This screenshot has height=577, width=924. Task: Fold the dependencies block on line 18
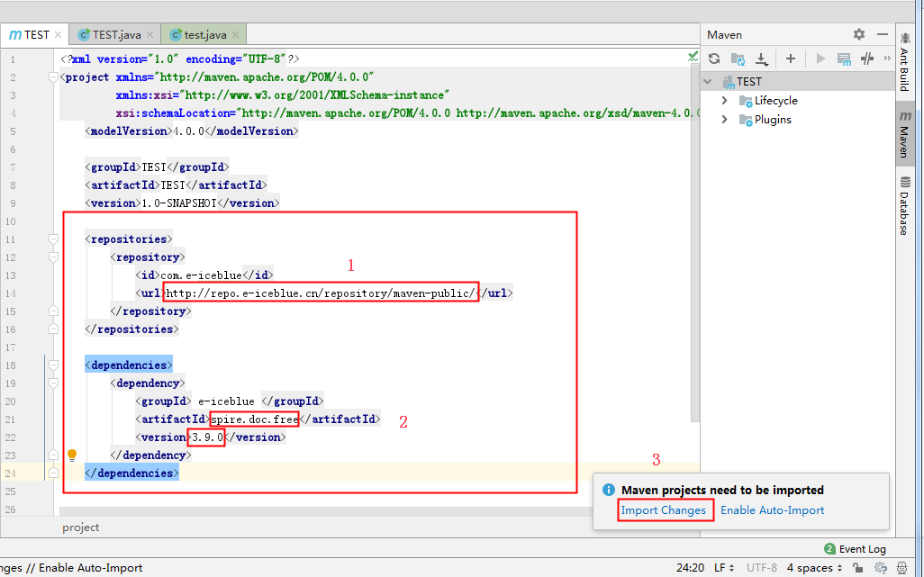(x=53, y=365)
